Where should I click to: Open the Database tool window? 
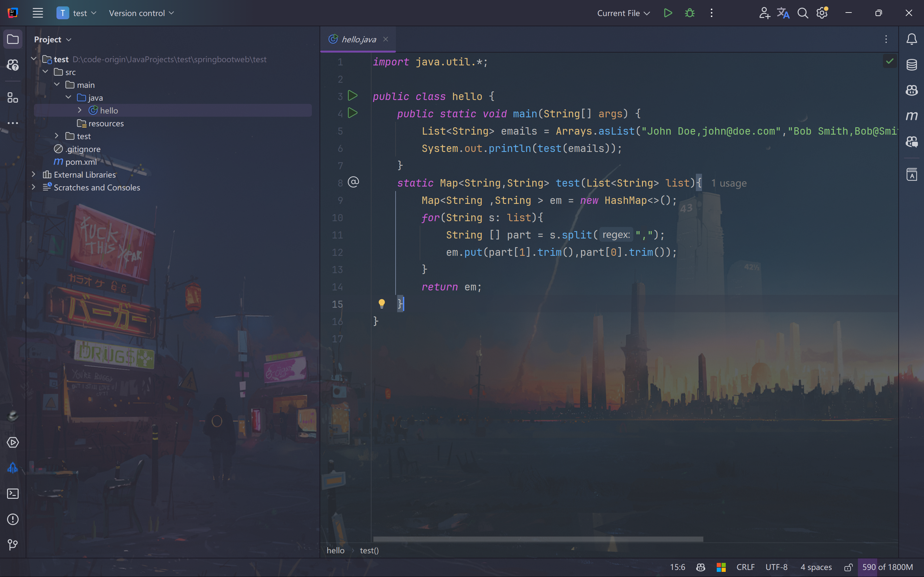click(912, 65)
